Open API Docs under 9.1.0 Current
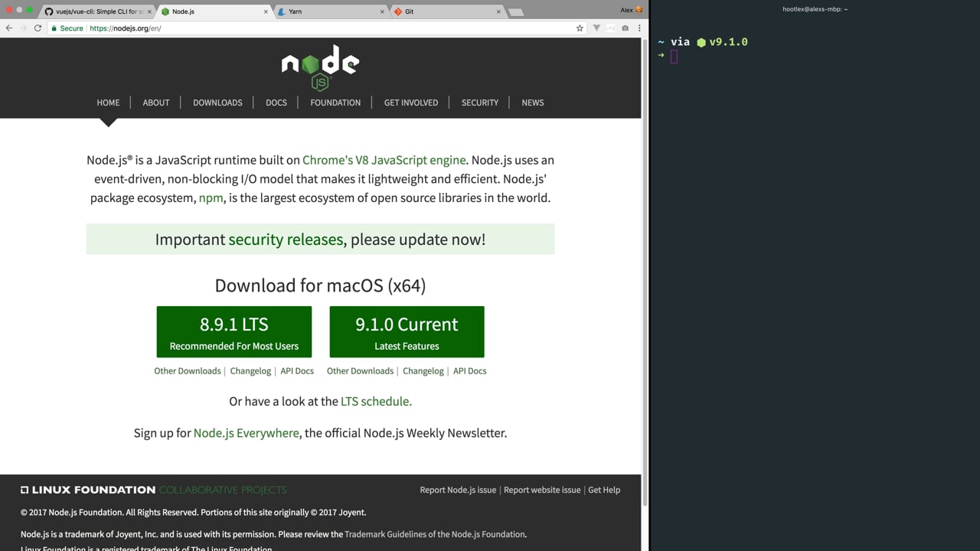The image size is (980, 551). pos(469,371)
